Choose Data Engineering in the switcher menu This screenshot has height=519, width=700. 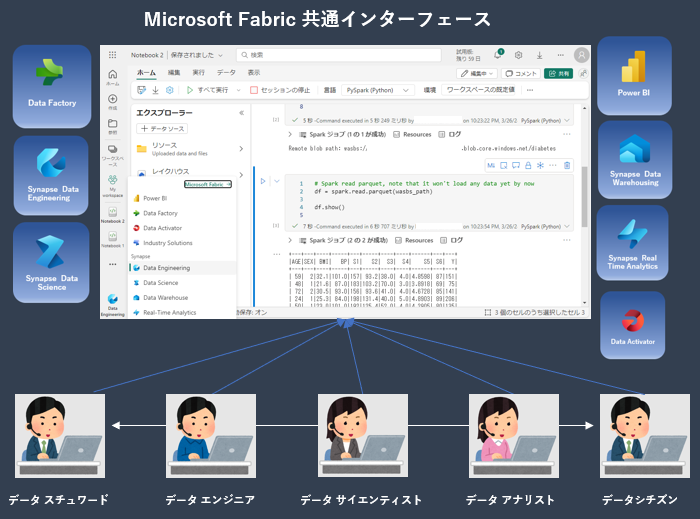(x=182, y=268)
